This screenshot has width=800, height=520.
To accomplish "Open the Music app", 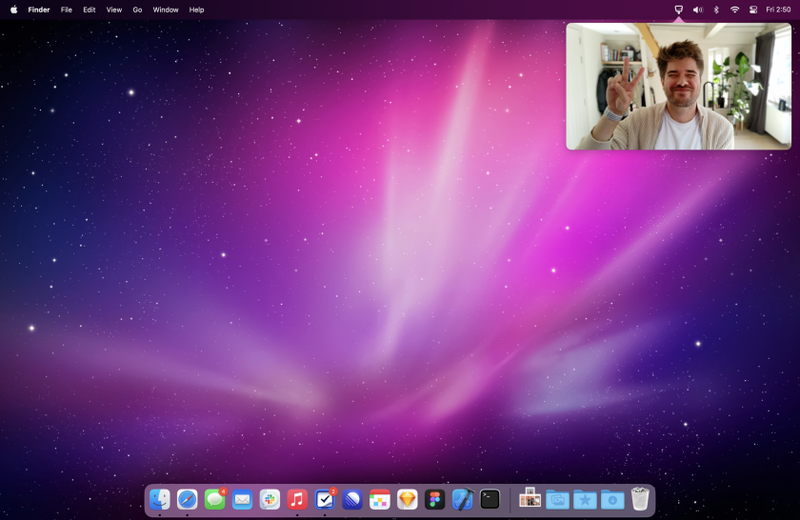I will [297, 499].
